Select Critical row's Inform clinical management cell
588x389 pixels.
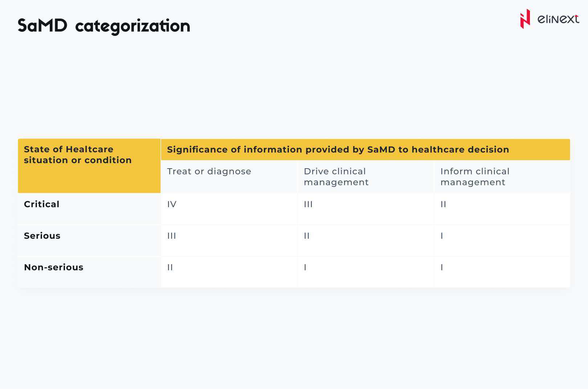click(443, 204)
